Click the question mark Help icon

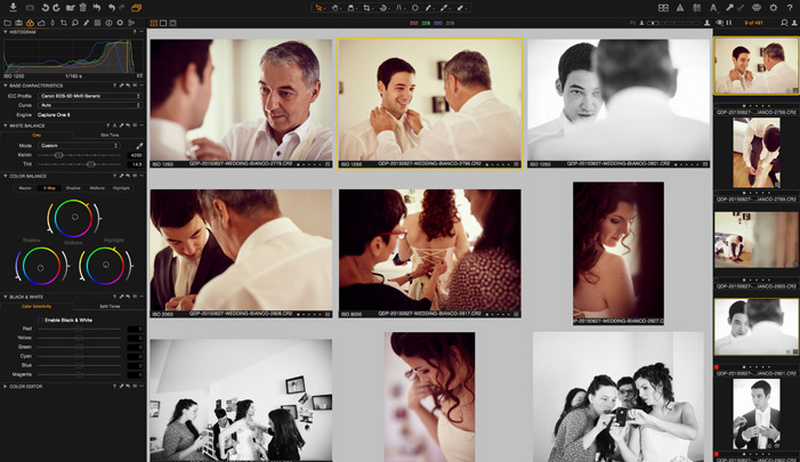coord(790,8)
